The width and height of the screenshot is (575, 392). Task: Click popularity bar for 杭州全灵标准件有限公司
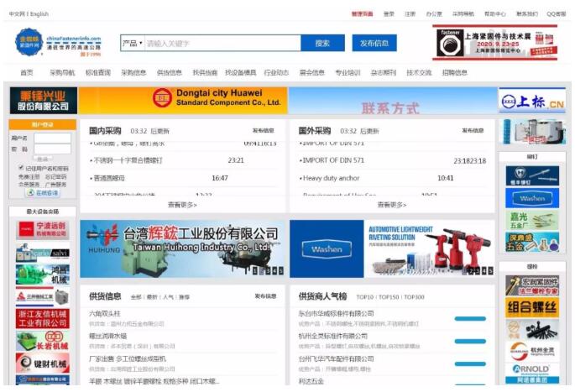470,342
